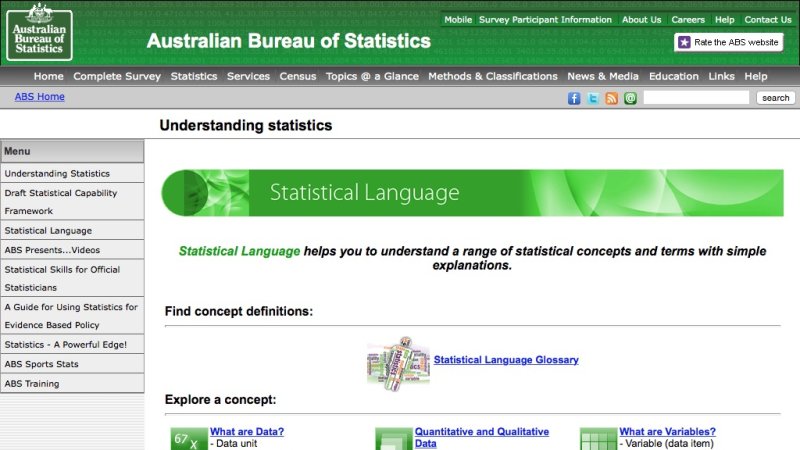Open the Census navigation item

pos(297,76)
